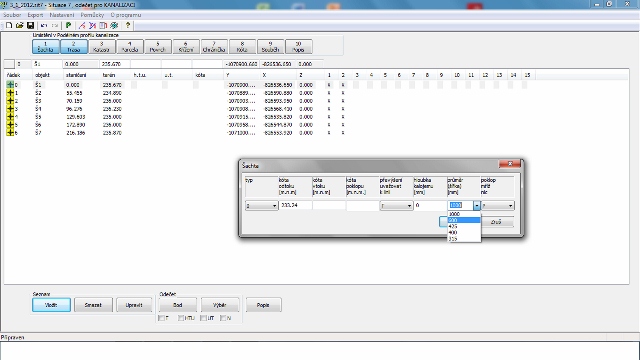
Task: Click the Popis button next to Výběr
Action: click(263, 305)
